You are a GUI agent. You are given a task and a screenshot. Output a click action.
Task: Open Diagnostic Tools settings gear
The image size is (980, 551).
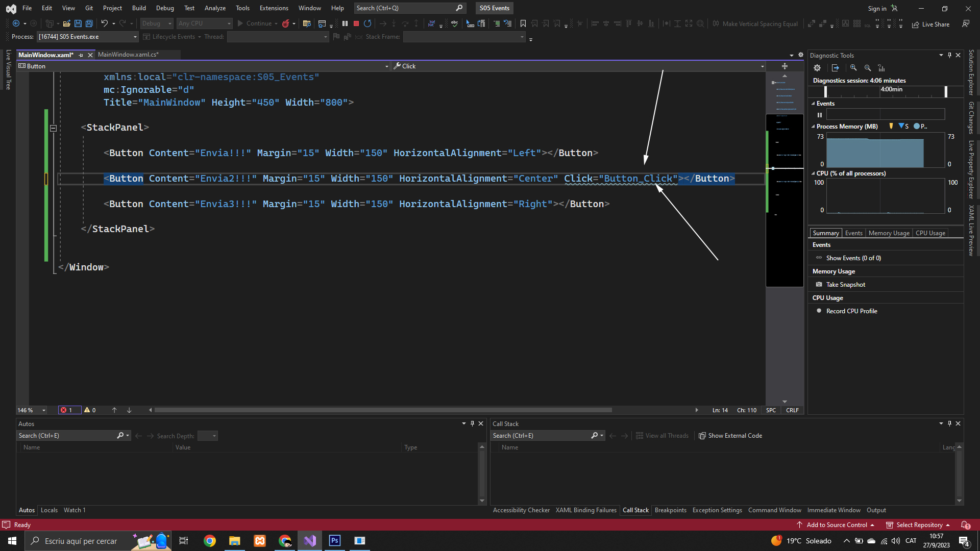[817, 68]
